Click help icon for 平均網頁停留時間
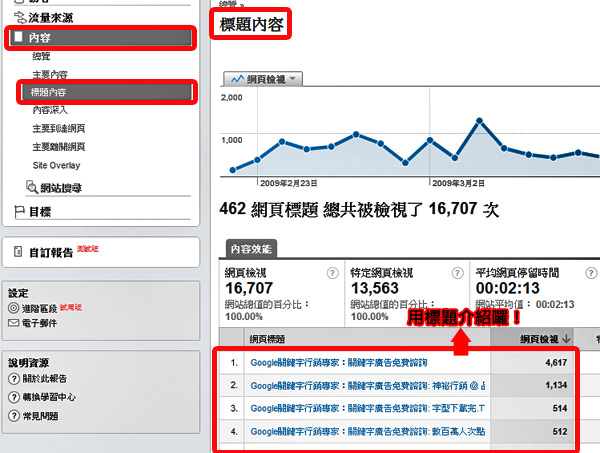The image size is (600, 453). coord(591,273)
